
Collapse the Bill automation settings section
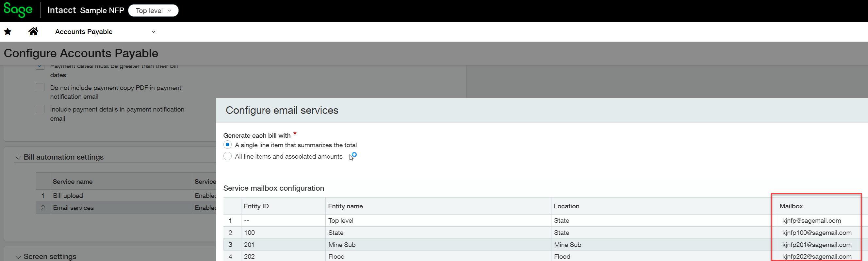pos(18,157)
